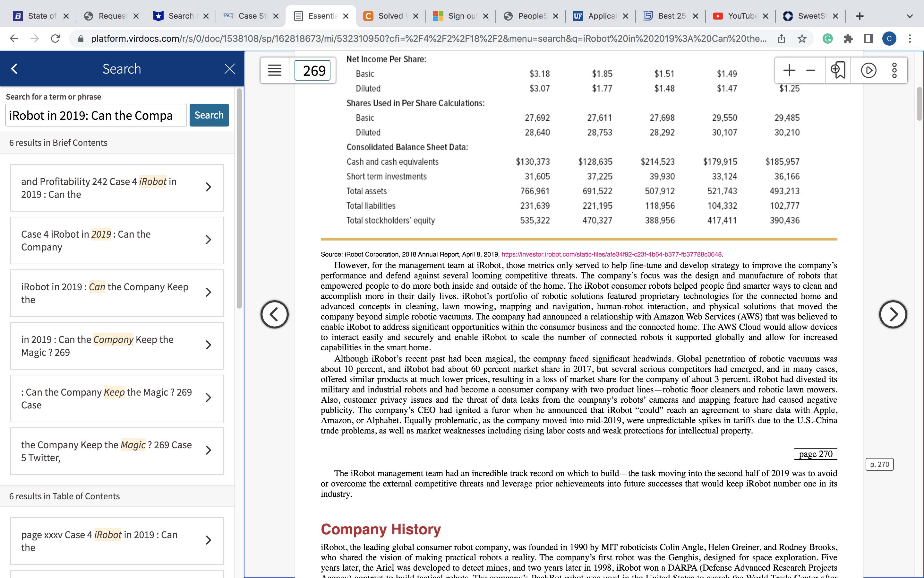Switch to the SweetS tab
The height and width of the screenshot is (578, 924).
pos(810,16)
